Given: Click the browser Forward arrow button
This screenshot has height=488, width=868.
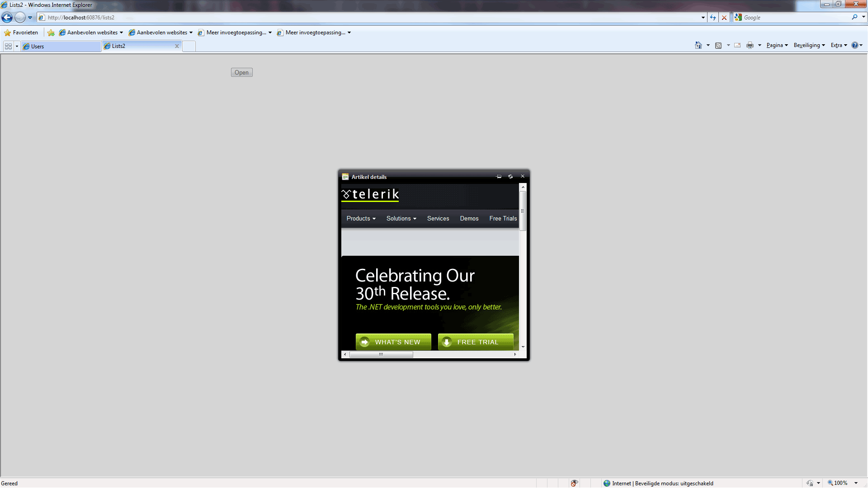Looking at the screenshot, I should (x=20, y=18).
